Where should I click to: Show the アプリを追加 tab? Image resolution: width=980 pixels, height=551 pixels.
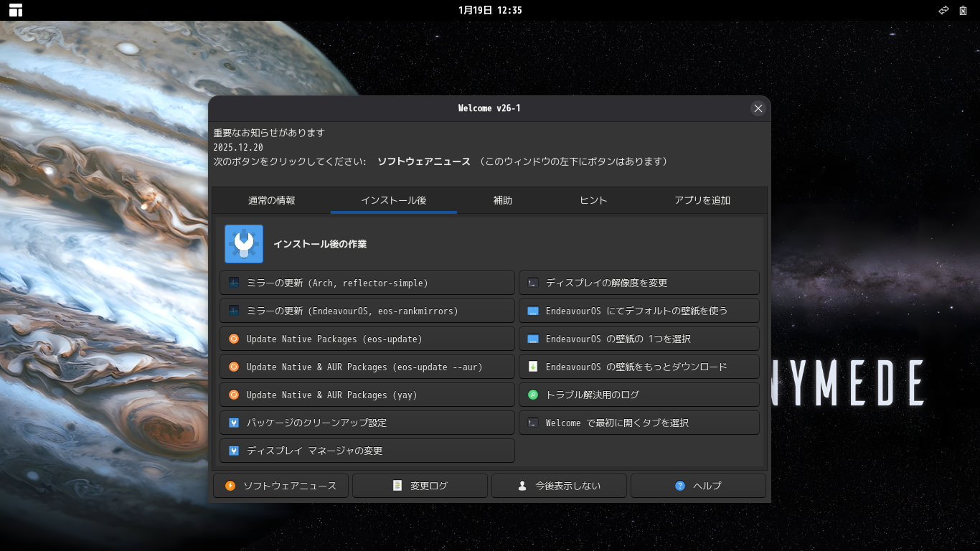(702, 200)
